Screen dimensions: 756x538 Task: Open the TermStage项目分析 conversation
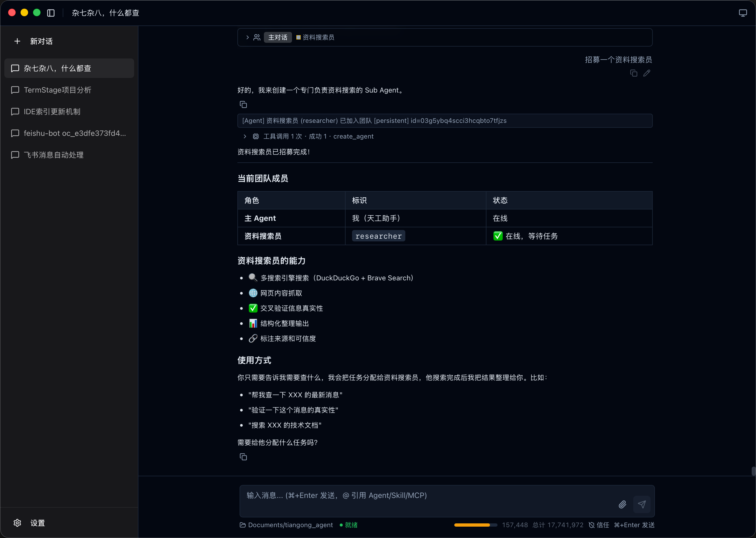tap(69, 90)
